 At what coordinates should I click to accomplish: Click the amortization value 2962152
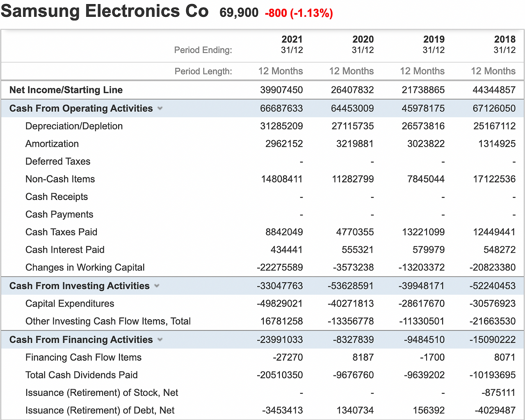tap(284, 144)
